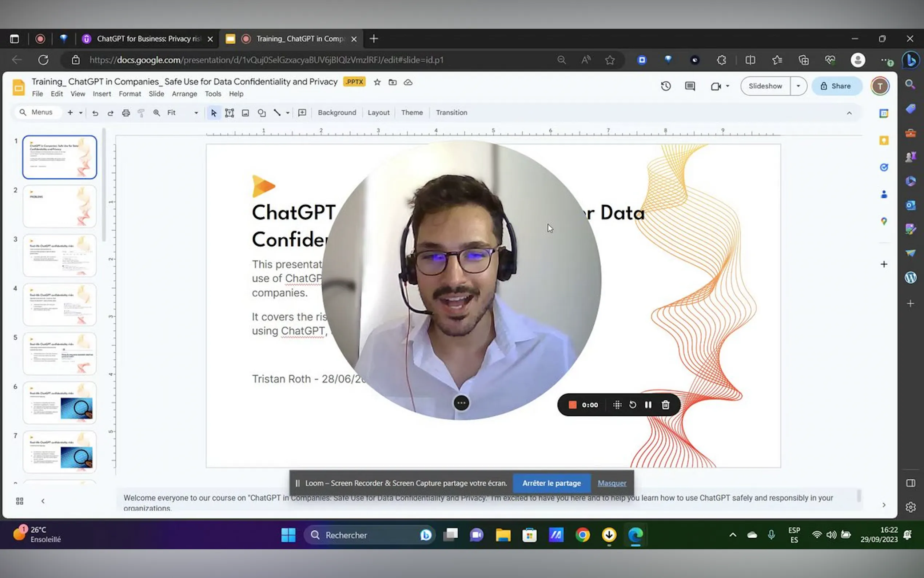The image size is (924, 578).
Task: Show hidden system tray icons chevron
Action: pyautogui.click(x=733, y=535)
